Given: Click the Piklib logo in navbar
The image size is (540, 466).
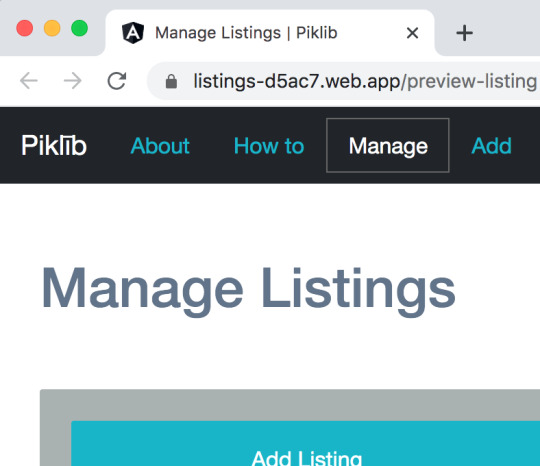Looking at the screenshot, I should [54, 145].
